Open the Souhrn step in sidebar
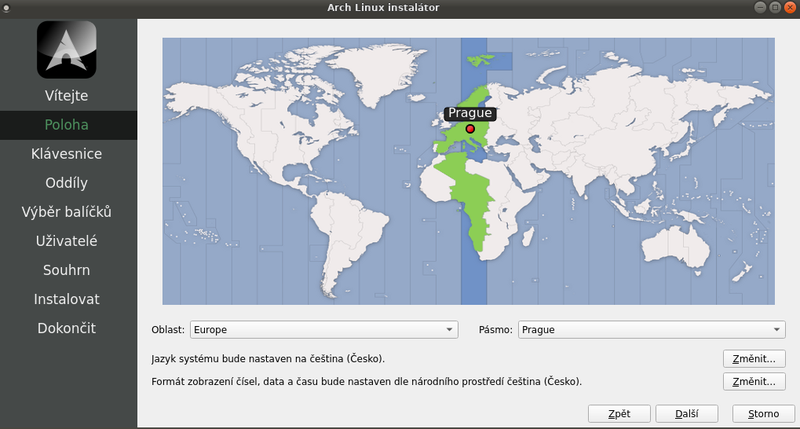Image resolution: width=800 pixels, height=429 pixels. pos(67,270)
